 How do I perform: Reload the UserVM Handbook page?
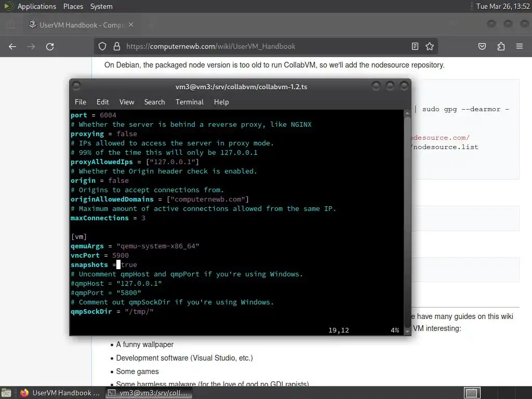tap(50, 46)
